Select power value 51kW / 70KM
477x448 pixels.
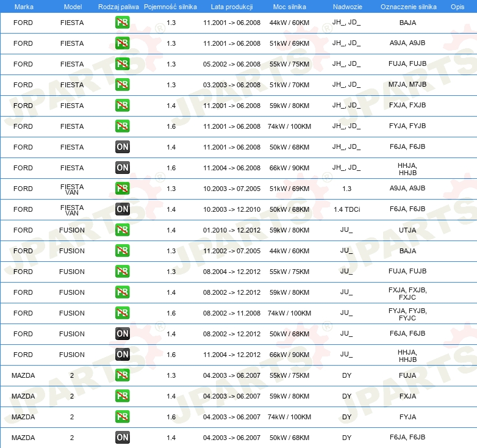click(289, 85)
